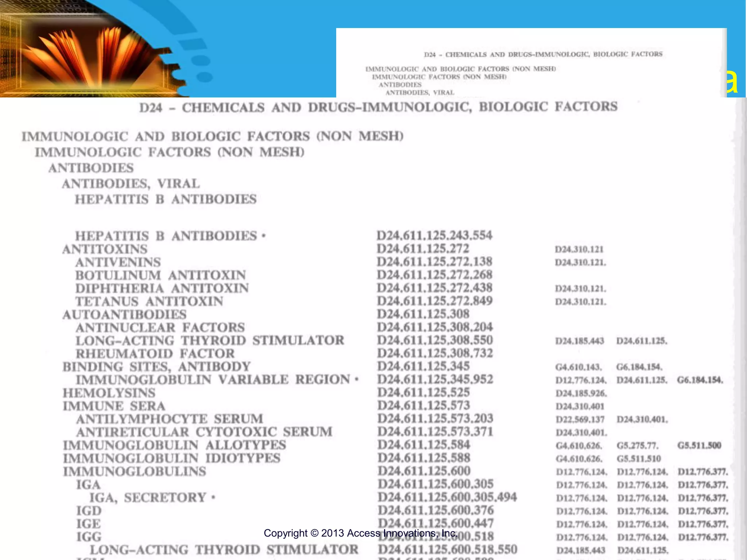Screen dimensions: 747x560
Task: Click IMMUNOGLOBULIN ALLOTYPES term
Action: pyautogui.click(x=175, y=445)
